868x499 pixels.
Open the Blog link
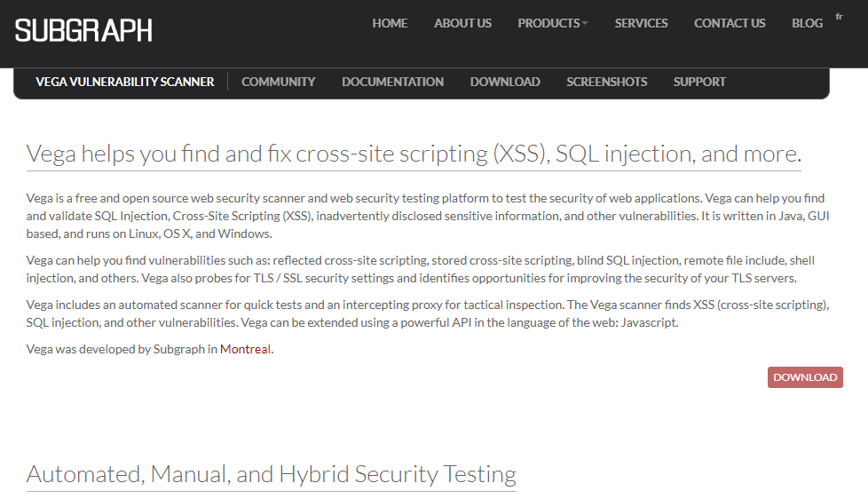pos(807,23)
